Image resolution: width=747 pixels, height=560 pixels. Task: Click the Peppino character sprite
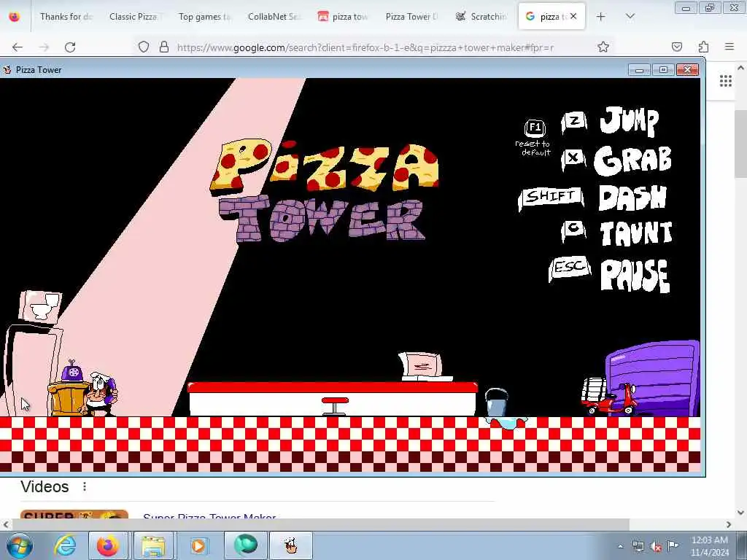(x=99, y=394)
